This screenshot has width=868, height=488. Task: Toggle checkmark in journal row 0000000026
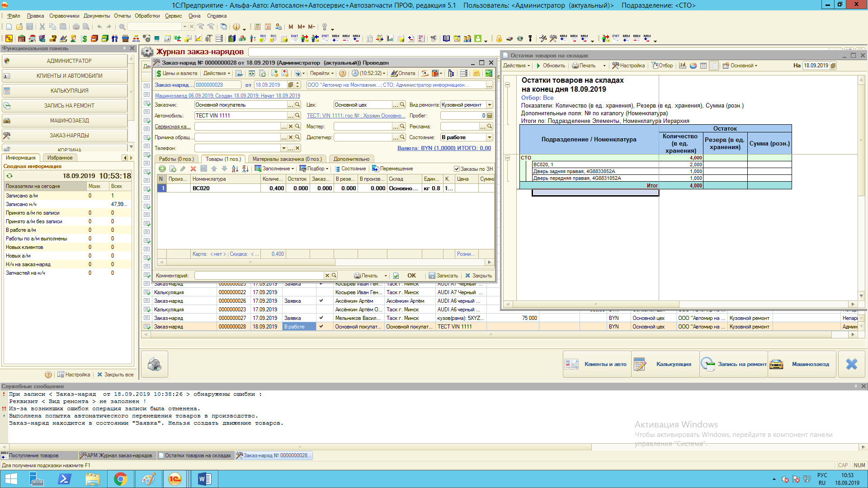tap(321, 300)
